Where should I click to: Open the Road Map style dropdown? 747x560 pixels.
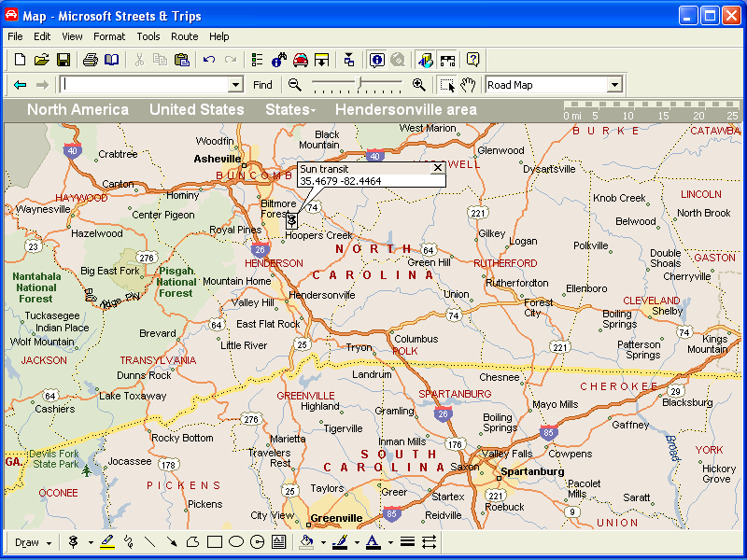(x=613, y=85)
